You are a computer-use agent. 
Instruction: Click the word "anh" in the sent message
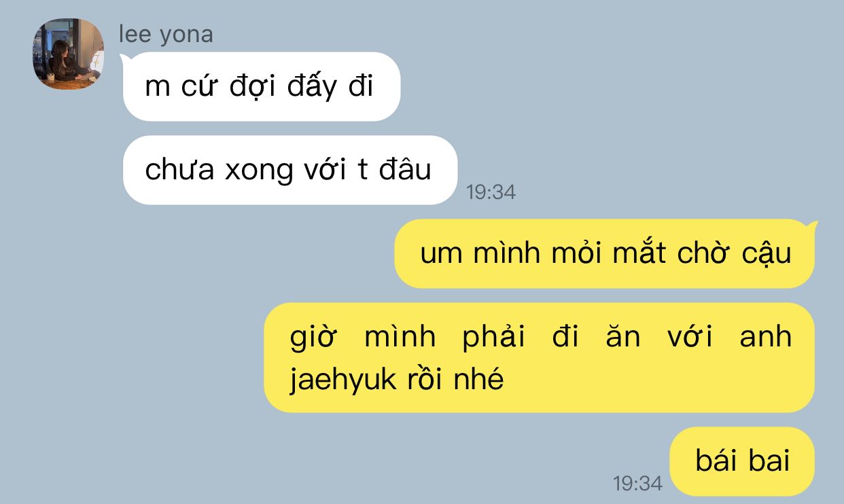(766, 337)
